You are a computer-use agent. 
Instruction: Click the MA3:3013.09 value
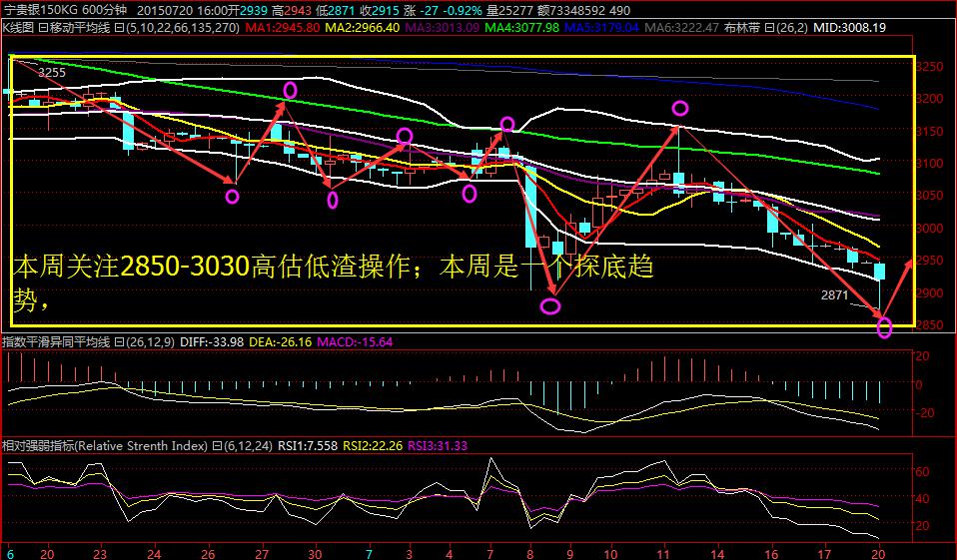tap(442, 28)
